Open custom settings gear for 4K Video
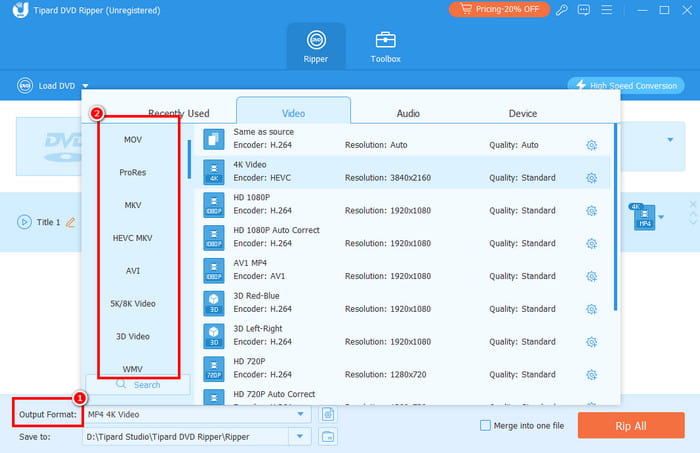The height and width of the screenshot is (453, 700). tap(591, 178)
